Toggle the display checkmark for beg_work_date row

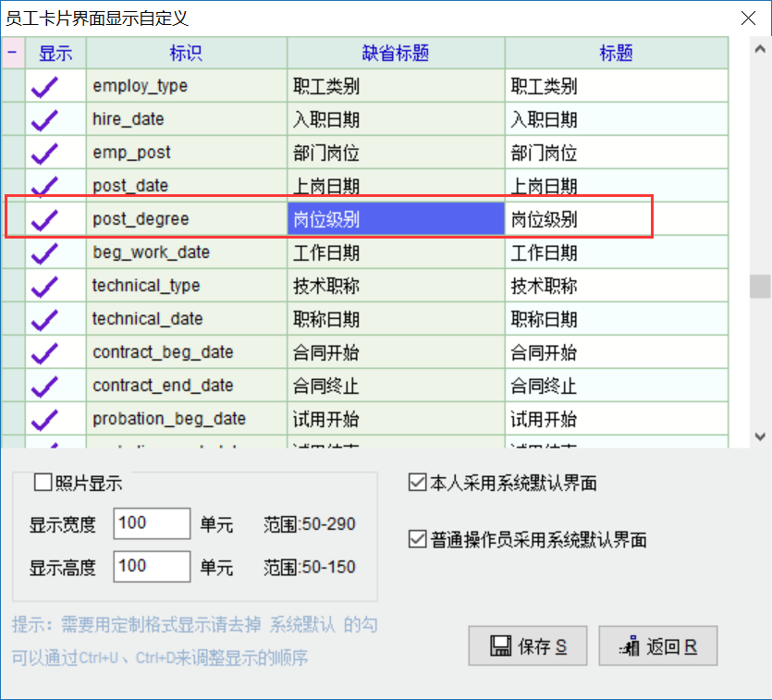click(44, 253)
